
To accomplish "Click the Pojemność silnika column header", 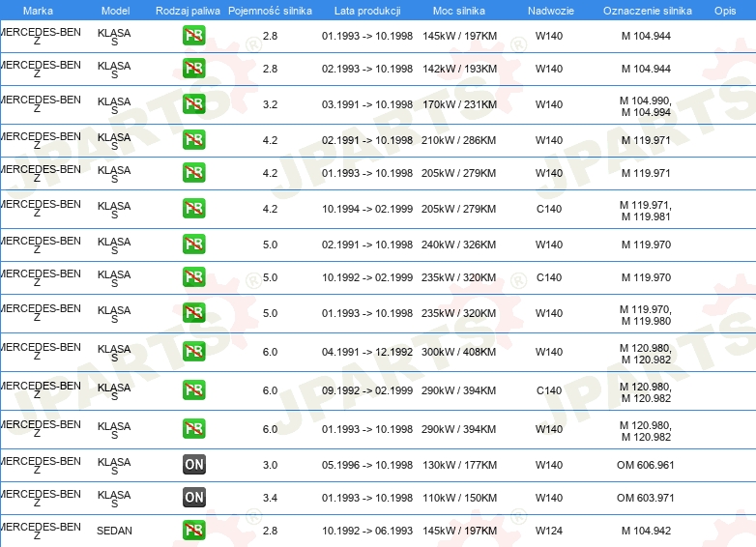I will (x=270, y=11).
